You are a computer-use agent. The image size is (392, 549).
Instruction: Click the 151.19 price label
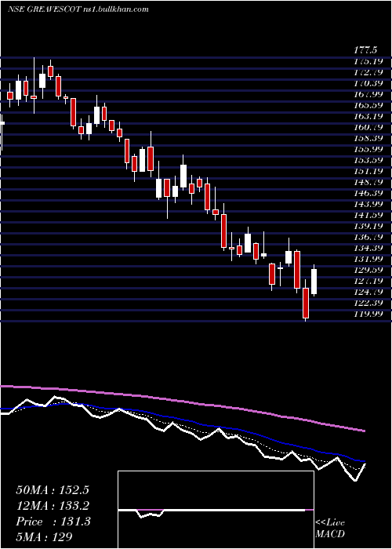[369, 170]
